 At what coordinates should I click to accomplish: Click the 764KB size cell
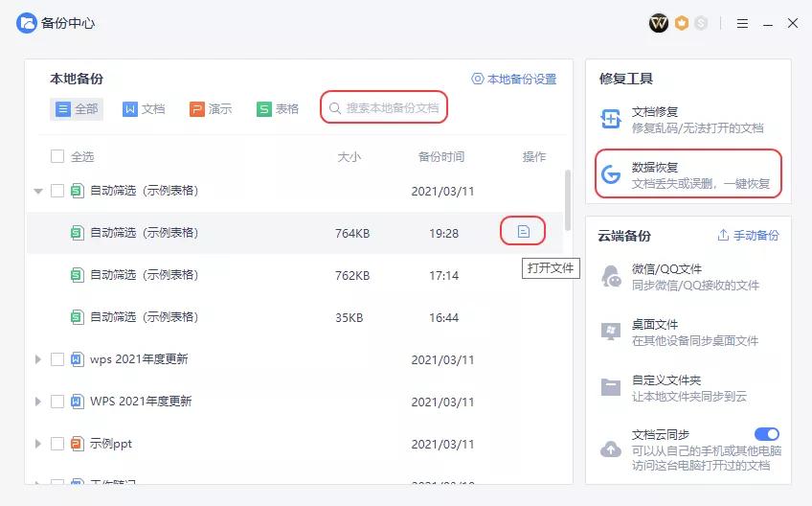point(352,233)
